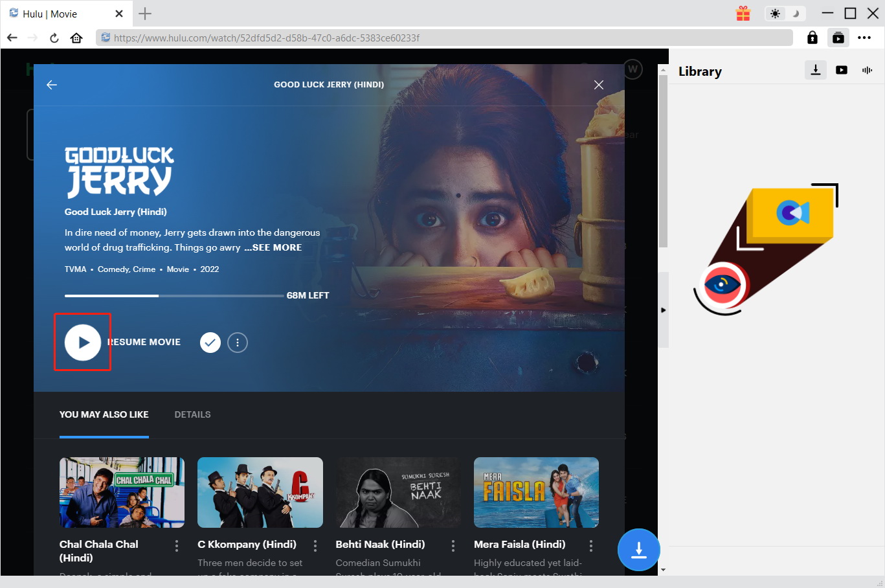Screen dimensions: 885x588
Task: Open the downloads tab in Library
Action: point(816,70)
